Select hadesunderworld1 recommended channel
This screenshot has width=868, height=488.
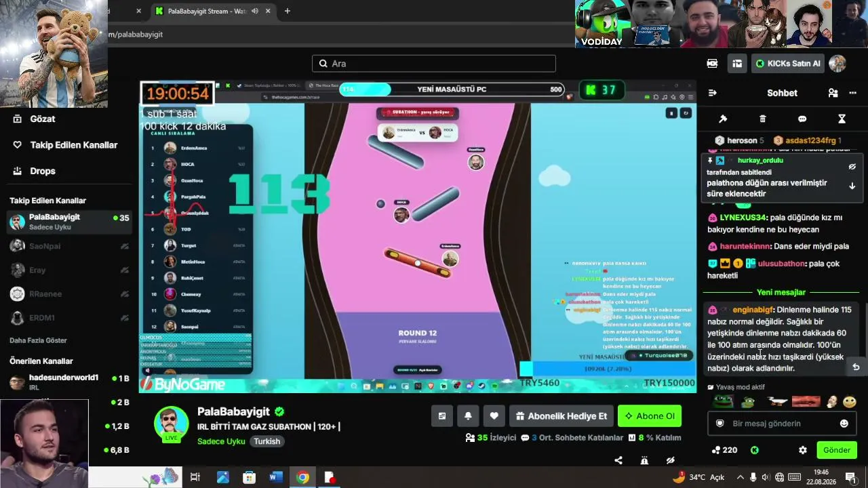(68, 382)
